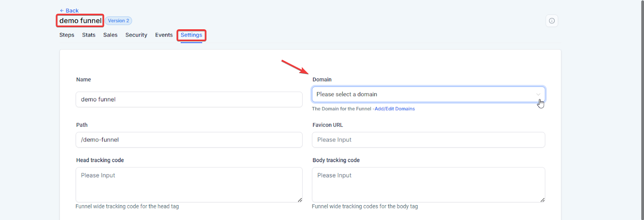Focus the funnel Name input field
Screen dimensions: 644x220
coord(189,99)
